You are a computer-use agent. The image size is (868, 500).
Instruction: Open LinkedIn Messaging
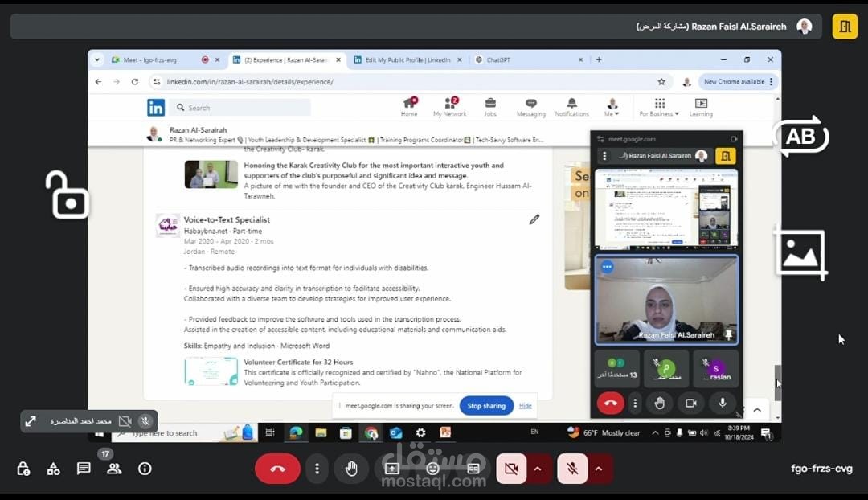coord(531,106)
